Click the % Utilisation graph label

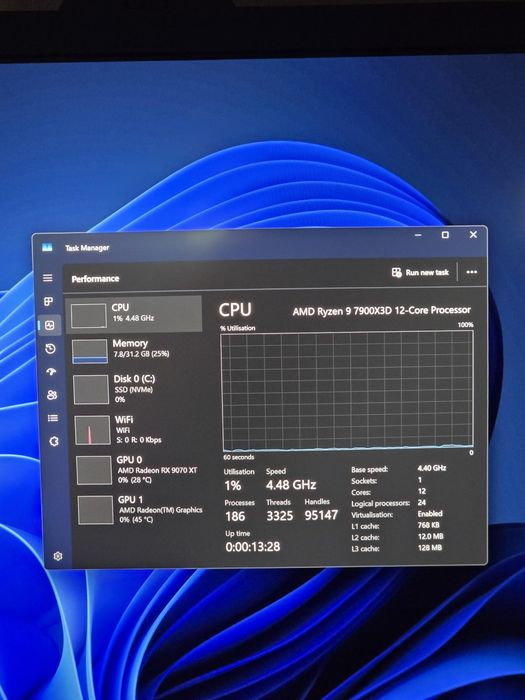click(x=238, y=328)
